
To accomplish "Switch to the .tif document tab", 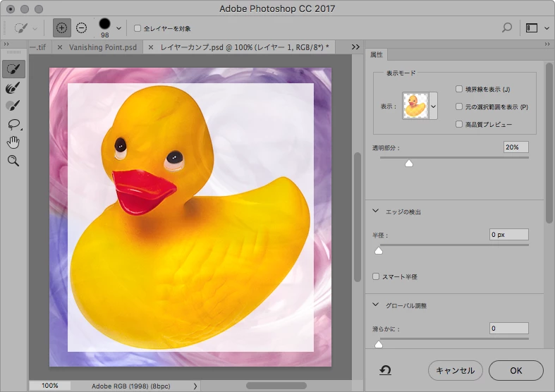I will coord(39,47).
